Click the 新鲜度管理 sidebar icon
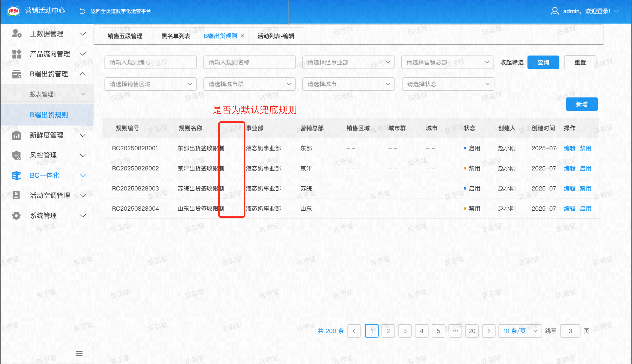The height and width of the screenshot is (364, 632). point(17,135)
